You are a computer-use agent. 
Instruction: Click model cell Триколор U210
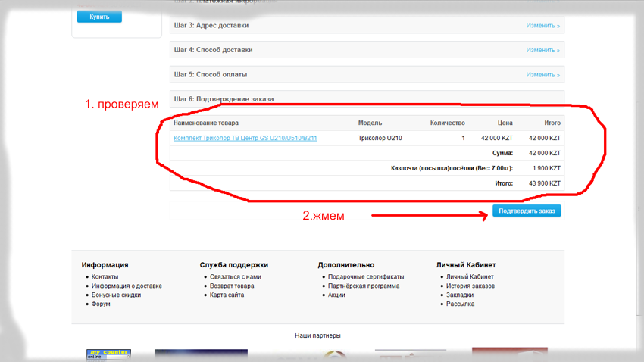pyautogui.click(x=380, y=138)
